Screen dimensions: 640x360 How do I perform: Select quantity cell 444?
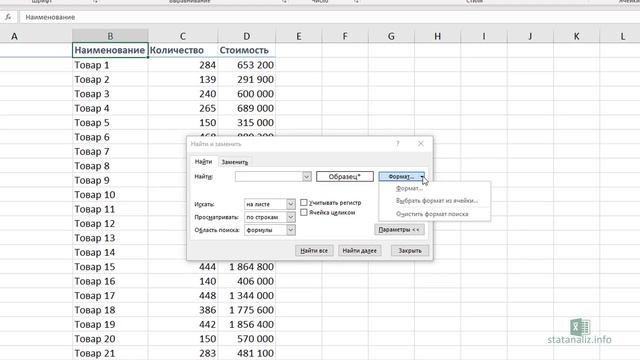coord(183,267)
